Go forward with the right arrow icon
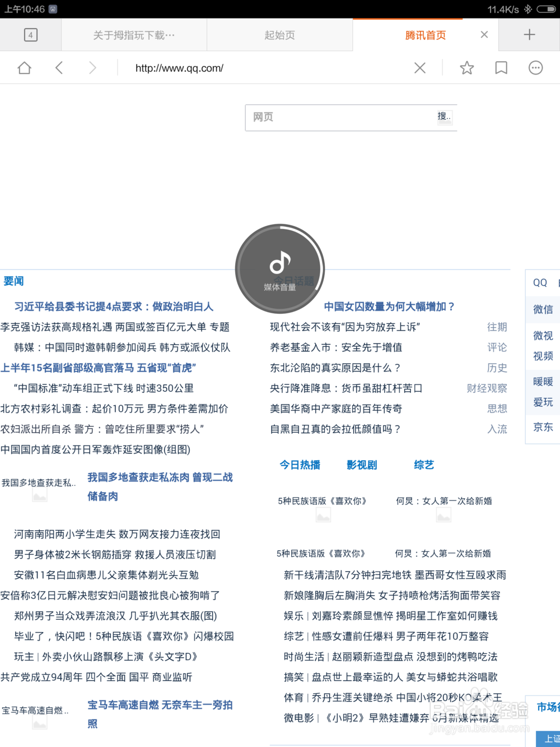Image resolution: width=560 pixels, height=747 pixels. pos(92,68)
